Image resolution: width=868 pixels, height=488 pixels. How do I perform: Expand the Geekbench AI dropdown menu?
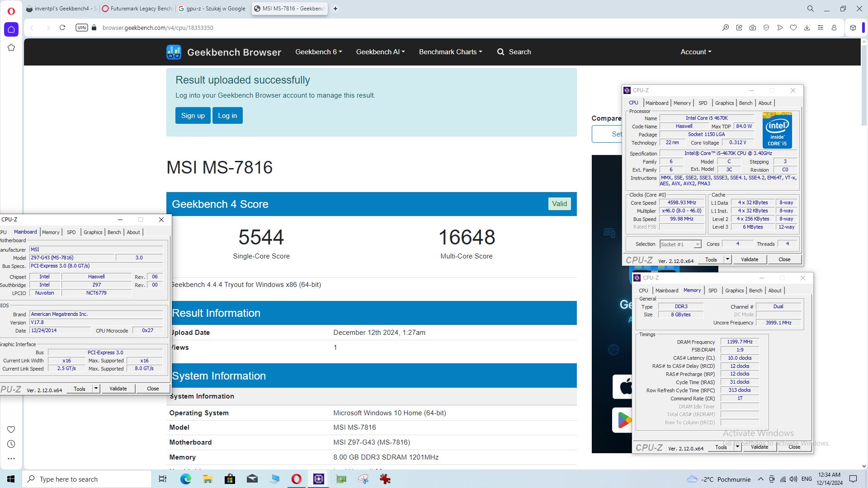click(381, 52)
